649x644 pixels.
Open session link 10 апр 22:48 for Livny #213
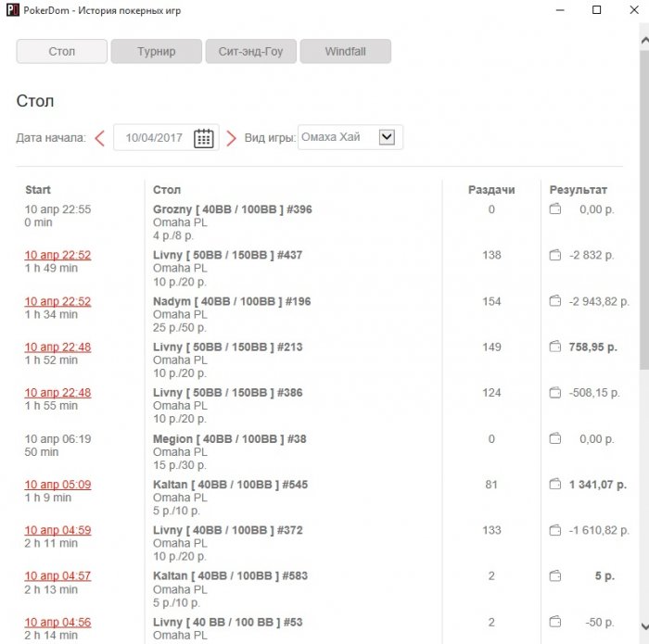(57, 347)
